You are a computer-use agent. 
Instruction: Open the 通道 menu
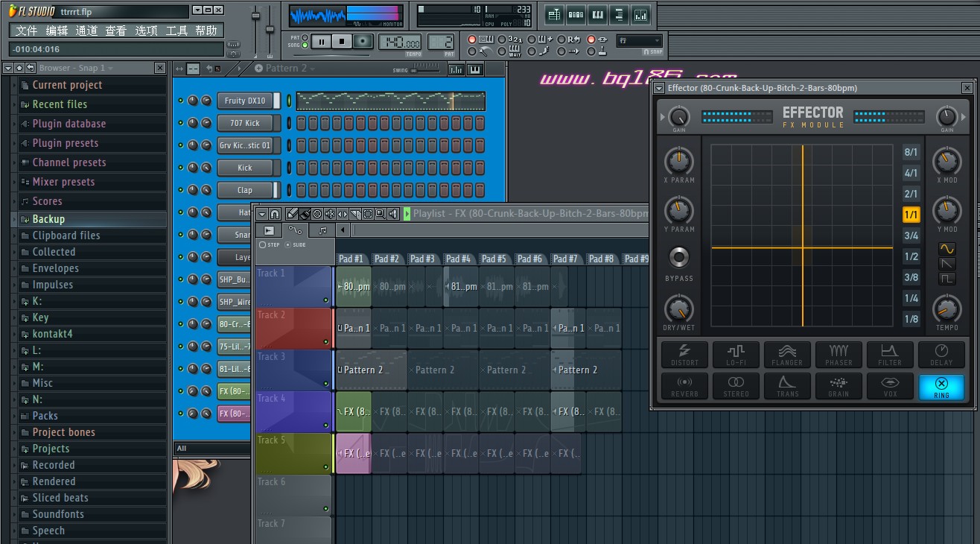tap(86, 31)
